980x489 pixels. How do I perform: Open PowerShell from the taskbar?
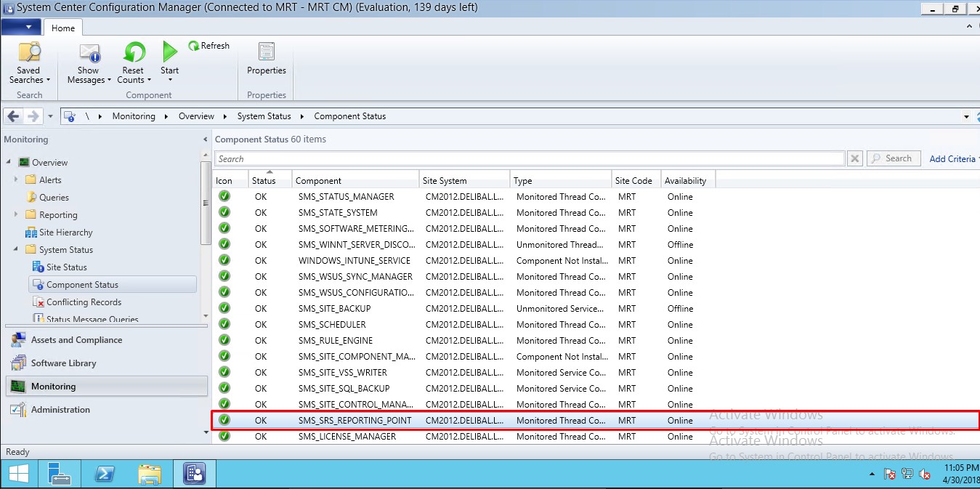pos(105,474)
